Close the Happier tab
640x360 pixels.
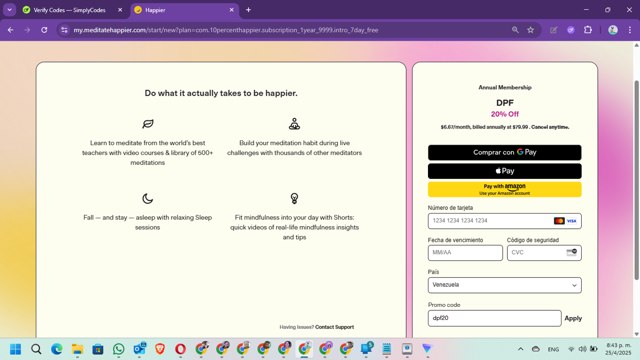tap(231, 10)
